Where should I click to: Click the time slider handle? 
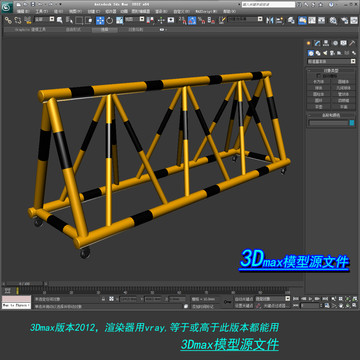pyautogui.click(x=24, y=284)
